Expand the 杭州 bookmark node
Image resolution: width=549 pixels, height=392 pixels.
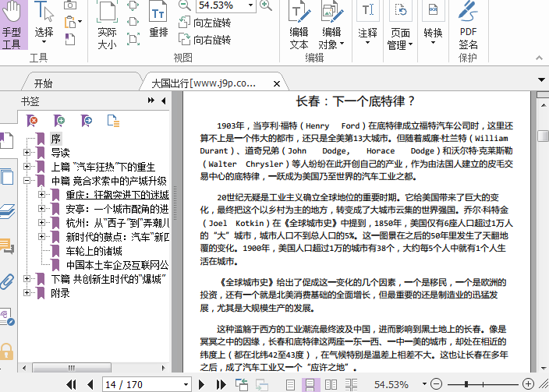pyautogui.click(x=41, y=223)
